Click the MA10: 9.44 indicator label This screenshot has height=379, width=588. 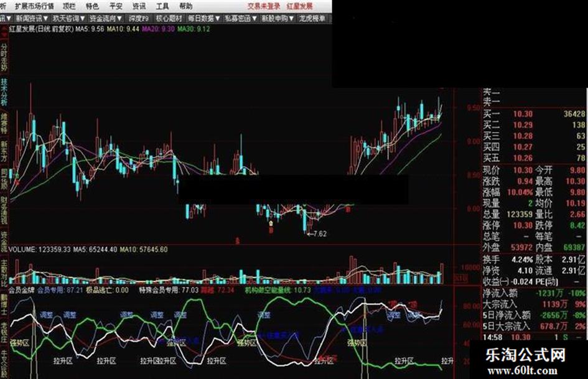click(x=123, y=29)
